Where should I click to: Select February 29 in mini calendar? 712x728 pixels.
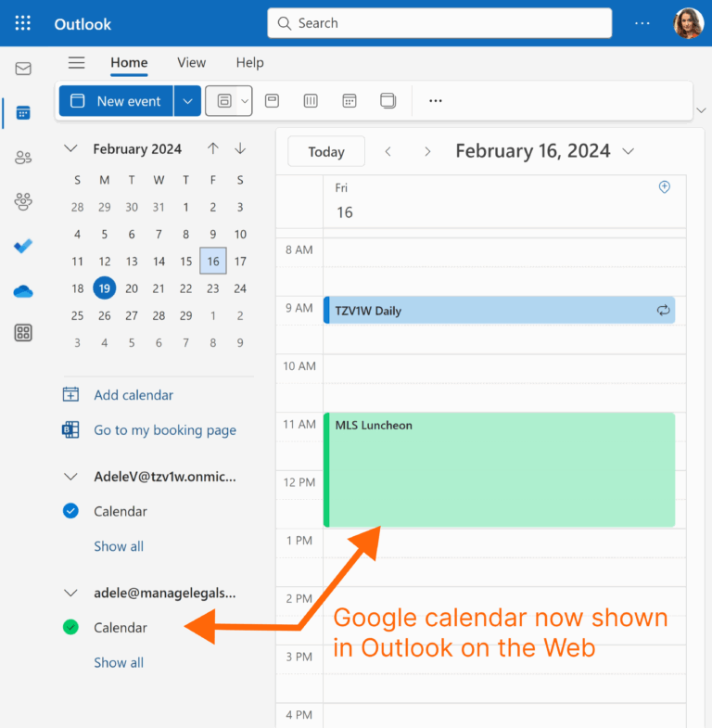(185, 315)
